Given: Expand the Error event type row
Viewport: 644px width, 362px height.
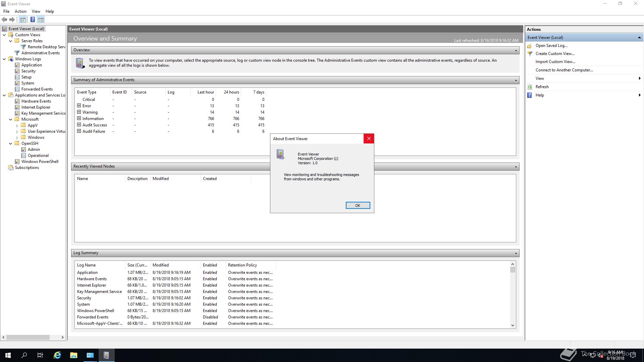Looking at the screenshot, I should [x=79, y=106].
